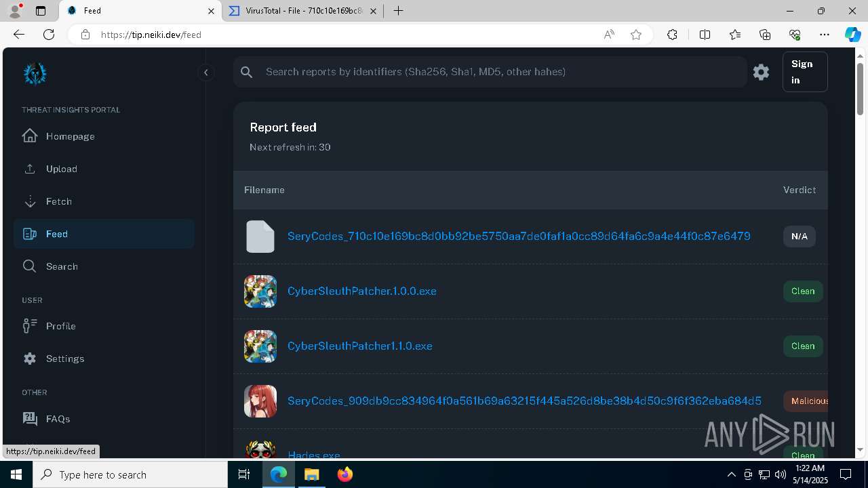Image resolution: width=868 pixels, height=488 pixels.
Task: Close the VirusTotal browser tab
Action: (374, 11)
